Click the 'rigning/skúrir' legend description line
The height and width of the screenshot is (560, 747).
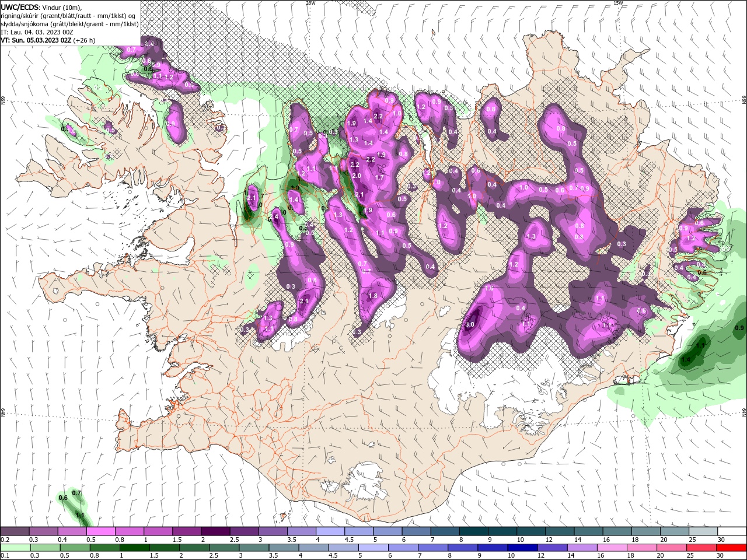tap(69, 15)
